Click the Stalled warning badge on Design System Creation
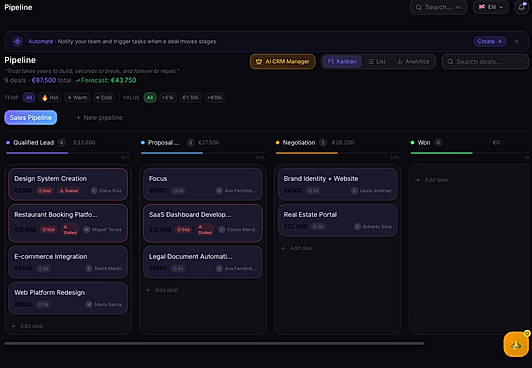The image size is (532, 368). point(69,191)
